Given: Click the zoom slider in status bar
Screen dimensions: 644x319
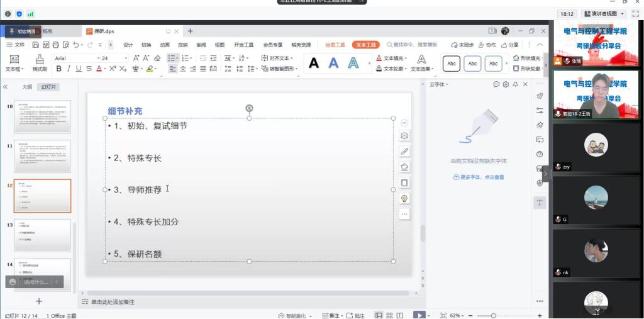Looking at the screenshot, I should [x=493, y=315].
